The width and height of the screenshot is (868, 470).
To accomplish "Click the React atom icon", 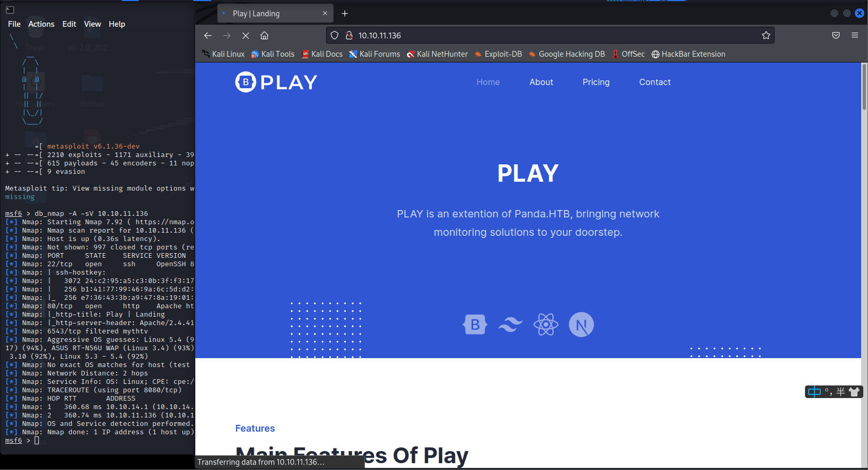I will (x=546, y=325).
